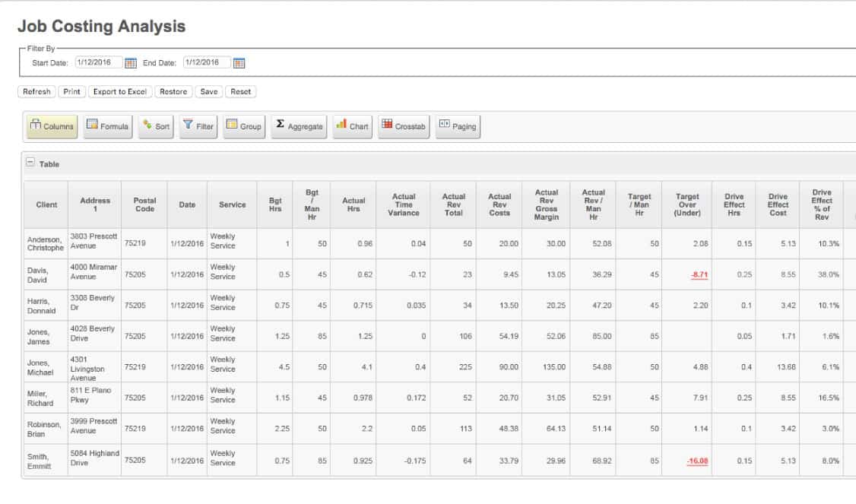Open the Sort panel
856x504 pixels.
(156, 126)
